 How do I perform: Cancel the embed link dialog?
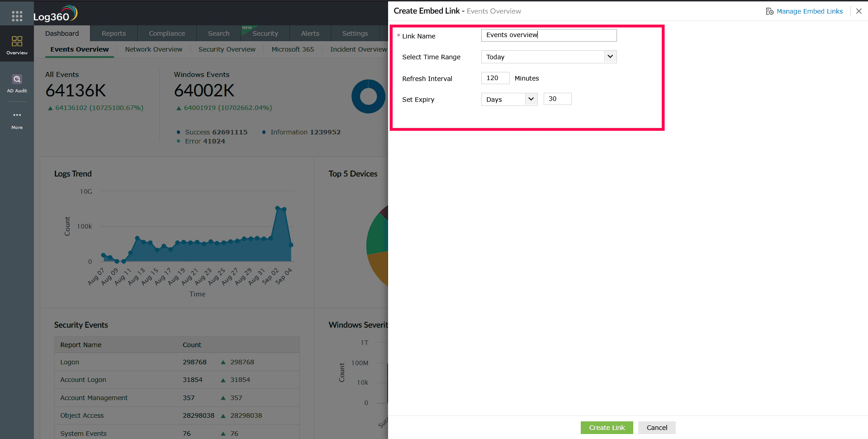point(656,427)
